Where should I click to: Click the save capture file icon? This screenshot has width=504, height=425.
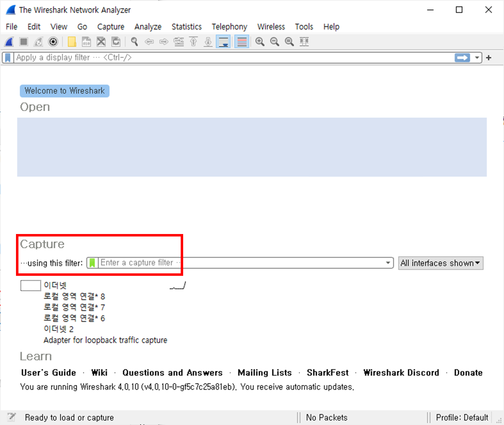[86, 41]
